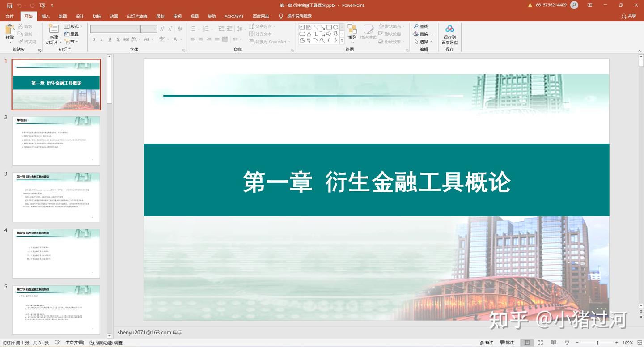Select the rectangle shape tool
The height and width of the screenshot is (347, 644).
click(x=329, y=27)
